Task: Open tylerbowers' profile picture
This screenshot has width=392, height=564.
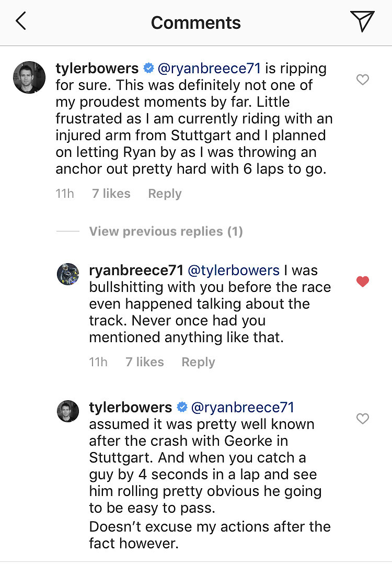Action: (29, 77)
